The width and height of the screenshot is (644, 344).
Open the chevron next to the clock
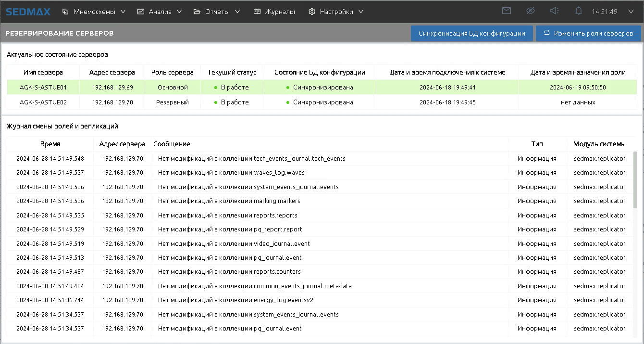coord(631,12)
